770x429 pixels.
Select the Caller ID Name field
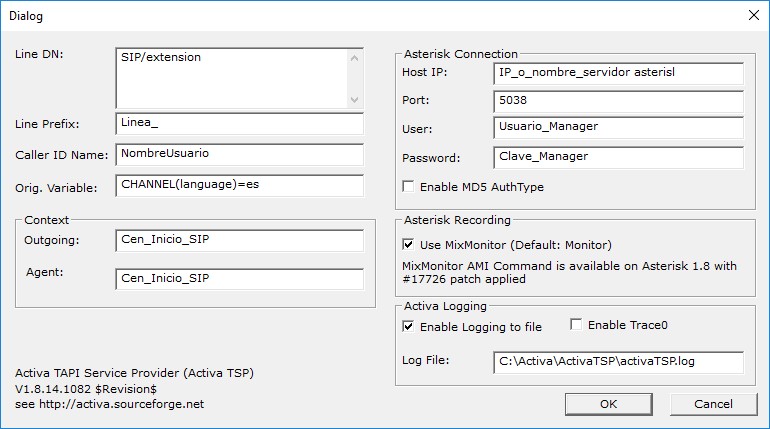[240, 155]
